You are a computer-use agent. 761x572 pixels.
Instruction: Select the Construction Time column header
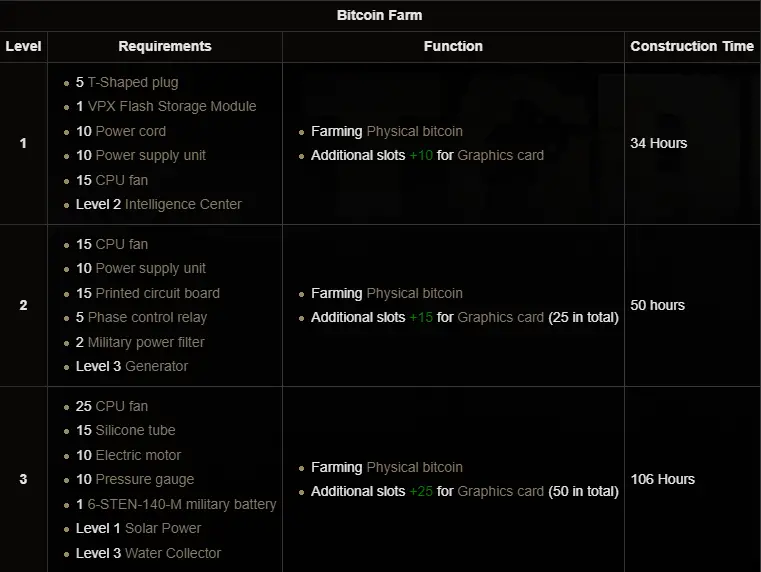tap(692, 46)
